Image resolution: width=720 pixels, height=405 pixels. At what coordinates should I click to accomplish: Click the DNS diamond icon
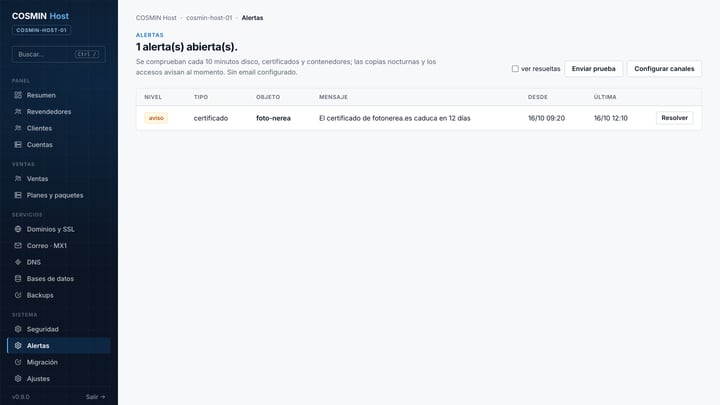18,262
